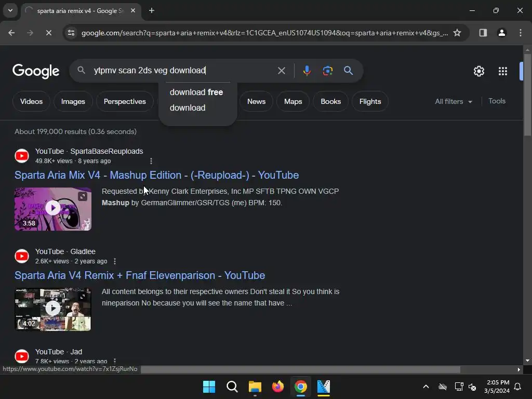Viewport: 532px width, 399px height.
Task: Click the browser back arrow
Action: coord(11,33)
